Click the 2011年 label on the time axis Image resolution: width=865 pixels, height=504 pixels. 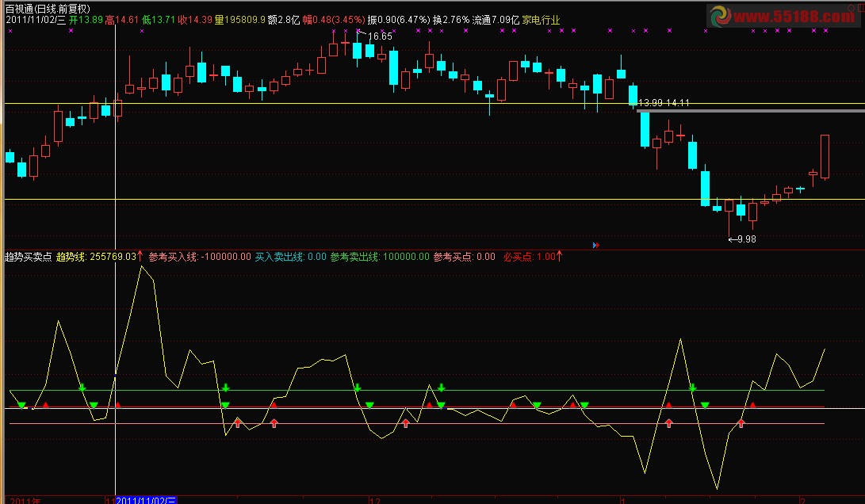coord(25,501)
